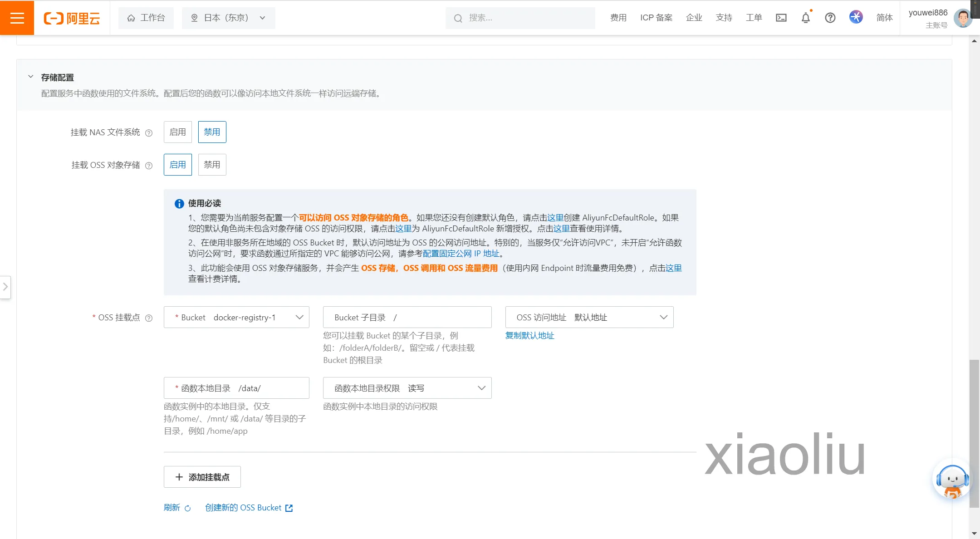Open the notifications bell
Image resolution: width=980 pixels, height=539 pixels.
point(805,18)
